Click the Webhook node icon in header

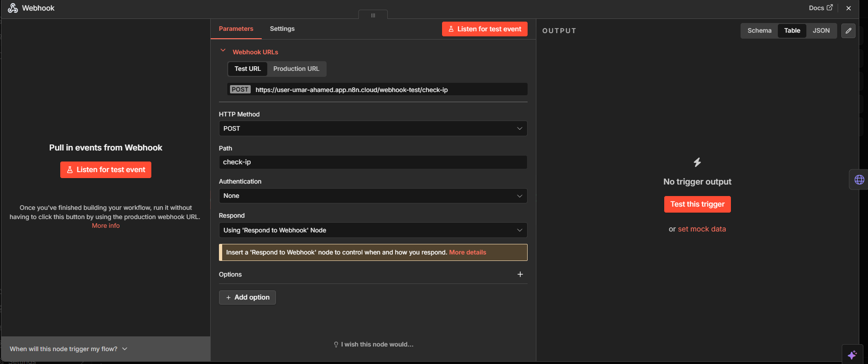tap(13, 8)
